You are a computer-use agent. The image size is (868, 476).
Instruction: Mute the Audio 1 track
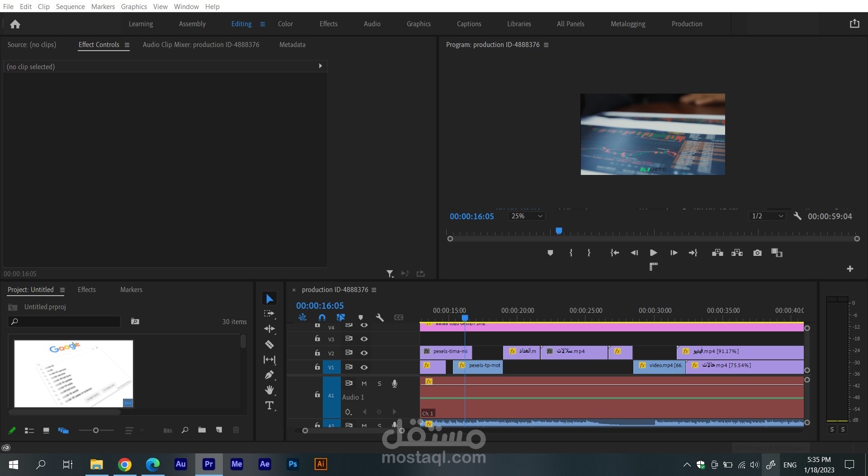[x=364, y=383]
